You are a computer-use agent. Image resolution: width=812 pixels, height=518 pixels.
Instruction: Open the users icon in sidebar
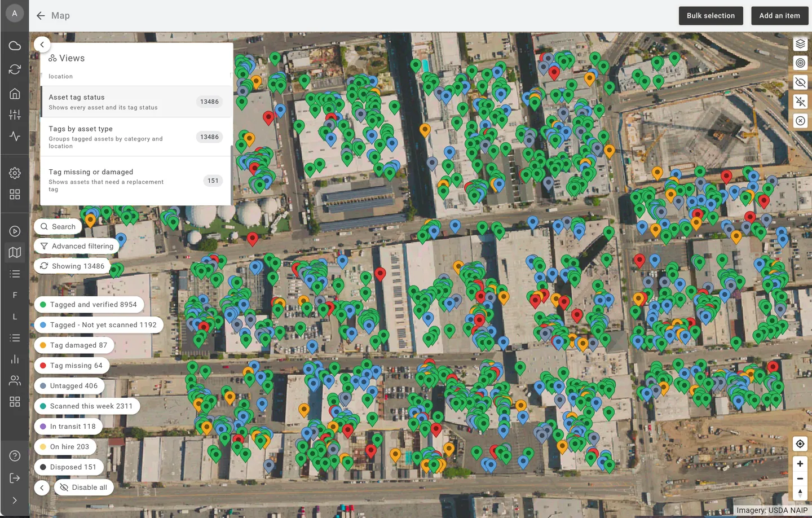point(15,380)
